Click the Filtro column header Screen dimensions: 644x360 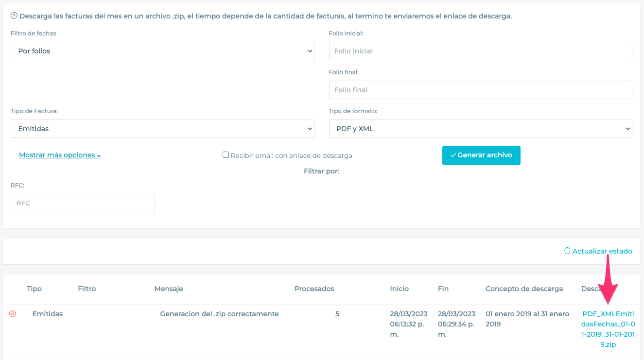[87, 289]
